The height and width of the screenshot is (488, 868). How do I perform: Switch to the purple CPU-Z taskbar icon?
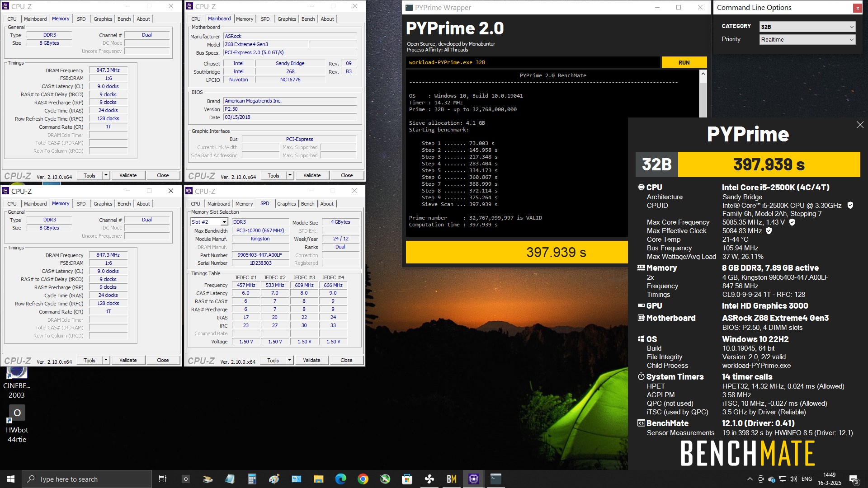point(473,479)
